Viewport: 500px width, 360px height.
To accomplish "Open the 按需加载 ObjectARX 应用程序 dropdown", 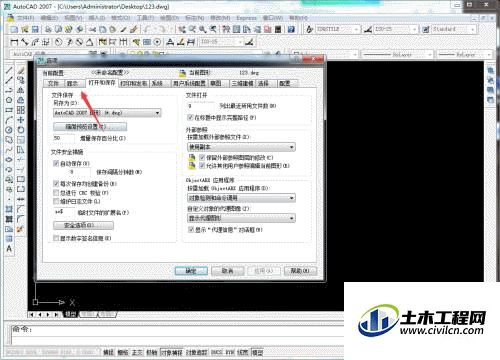I will (241, 198).
